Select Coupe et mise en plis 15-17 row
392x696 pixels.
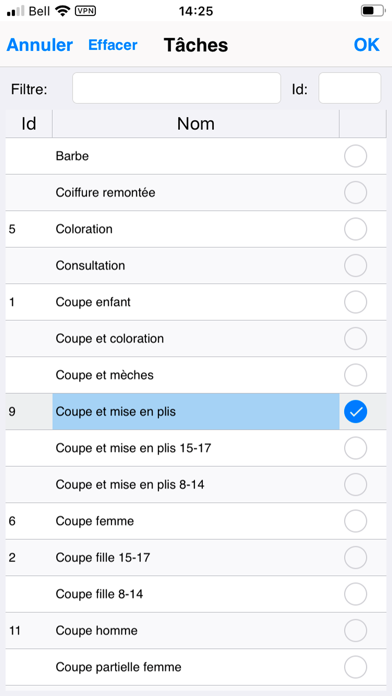196,448
